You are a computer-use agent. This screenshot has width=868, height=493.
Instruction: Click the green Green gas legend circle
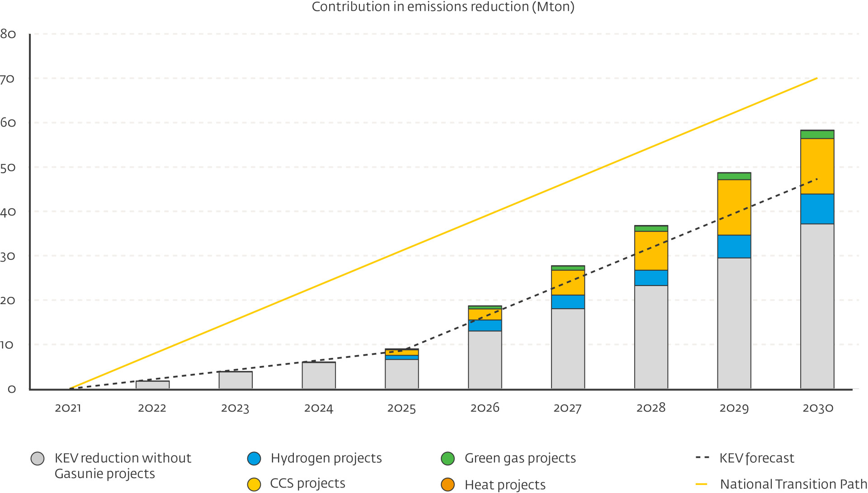(x=448, y=458)
